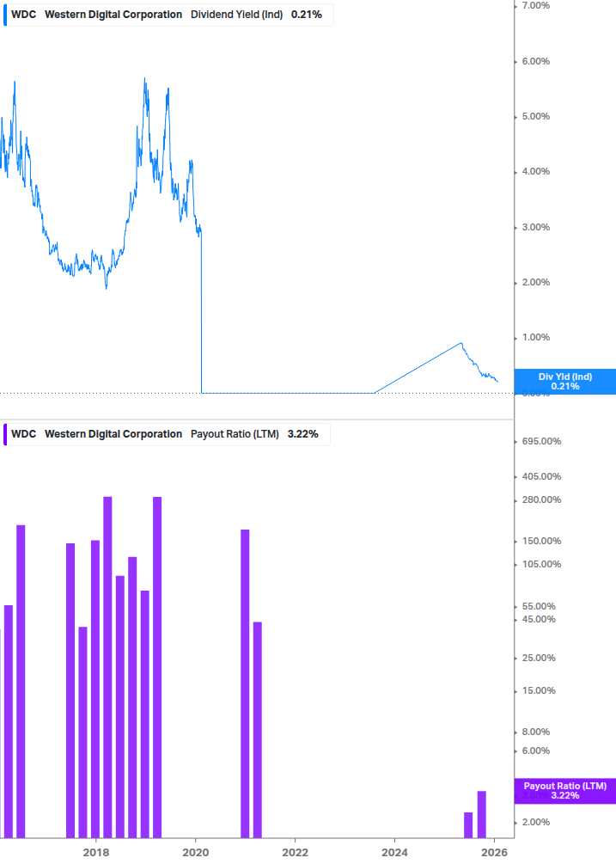Click the blue Div Yld (Ind) axis tag
Image resolution: width=616 pixels, height=864 pixels.
click(x=564, y=381)
